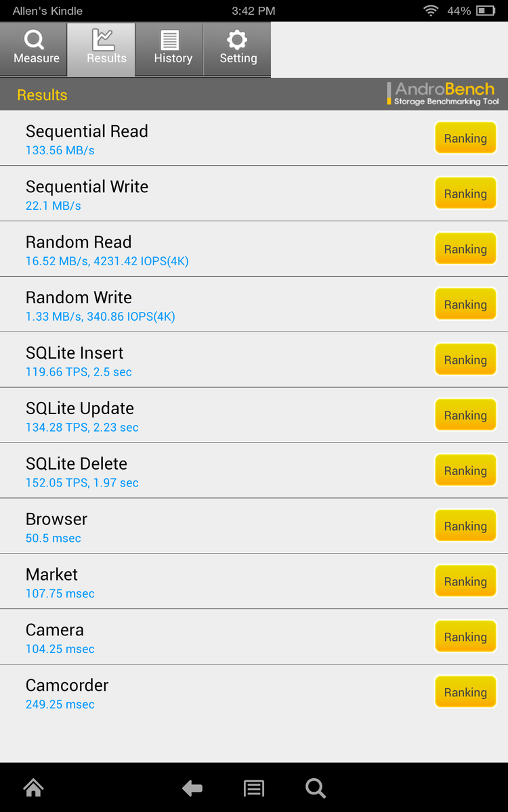Viewport: 508px width, 812px height.
Task: View Ranking for Sequential Write
Action: pos(465,194)
